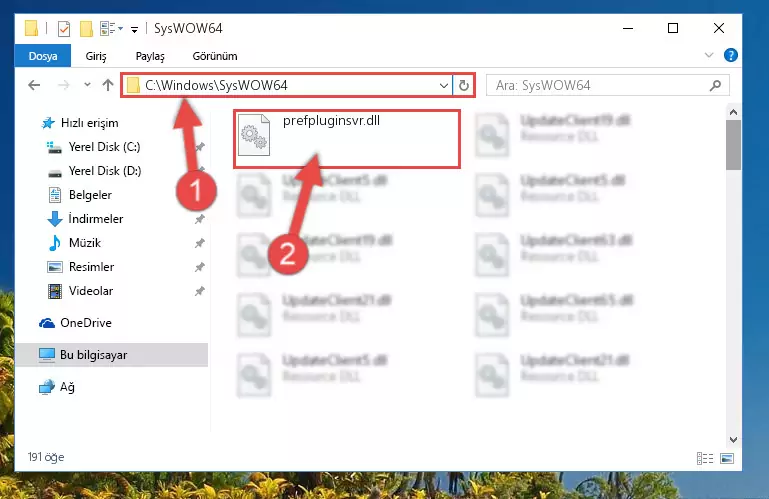Switch to the Görünüm tab
This screenshot has height=499, width=769.
[x=215, y=56]
